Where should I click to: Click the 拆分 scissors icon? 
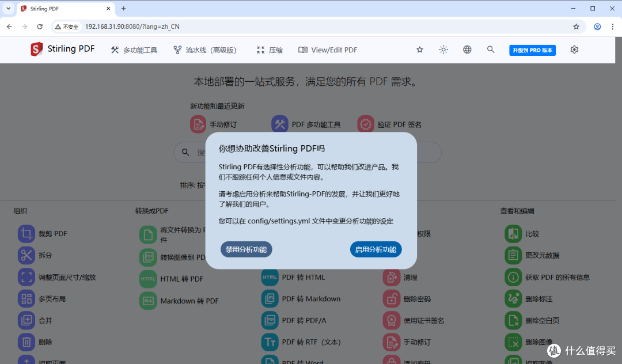tap(26, 255)
